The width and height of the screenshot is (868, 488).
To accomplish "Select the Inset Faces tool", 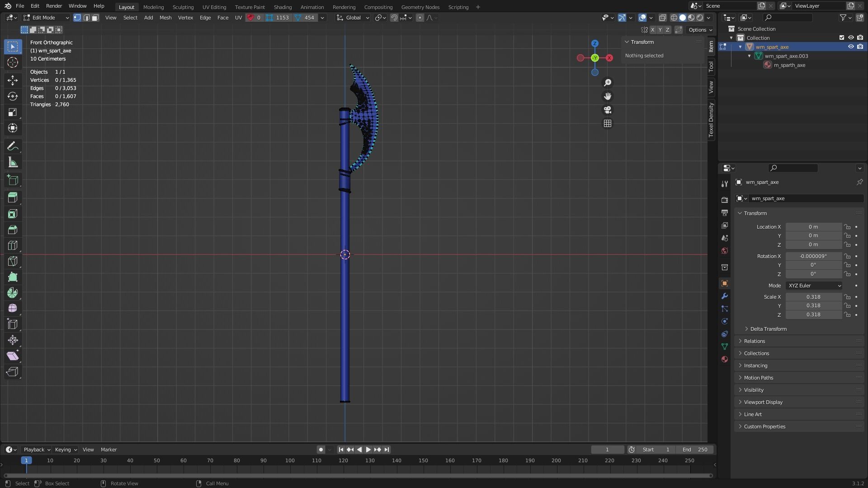I will coord(13,214).
